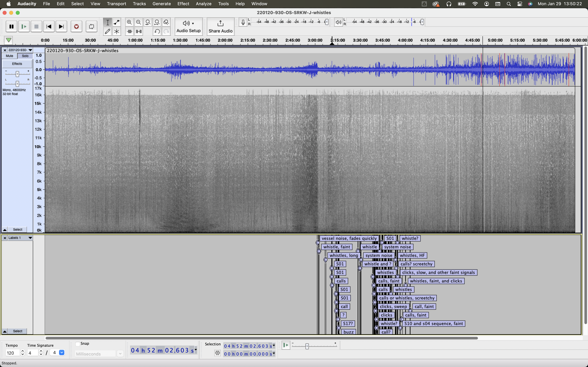This screenshot has height=367, width=588.
Task: Click the Undo arrow icon
Action: [157, 31]
